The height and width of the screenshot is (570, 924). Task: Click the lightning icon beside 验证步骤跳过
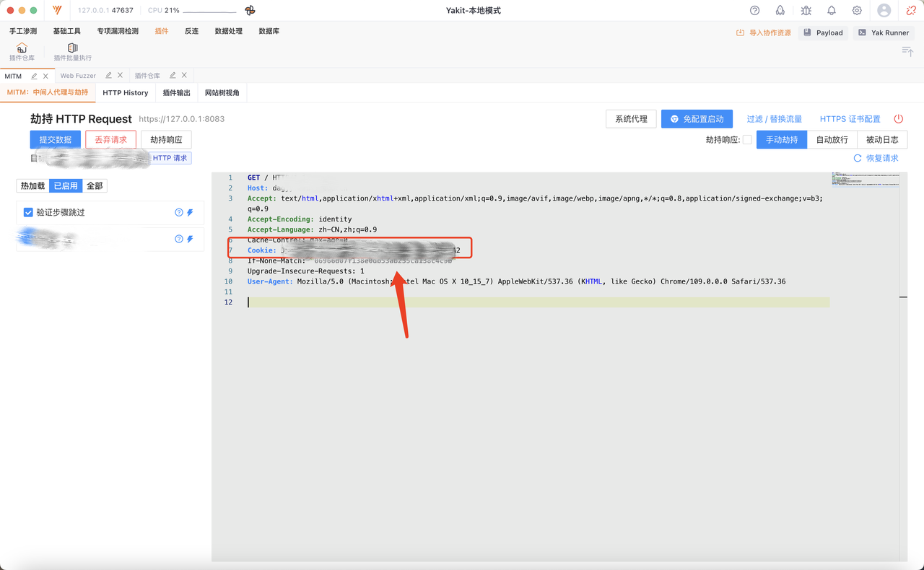point(191,213)
